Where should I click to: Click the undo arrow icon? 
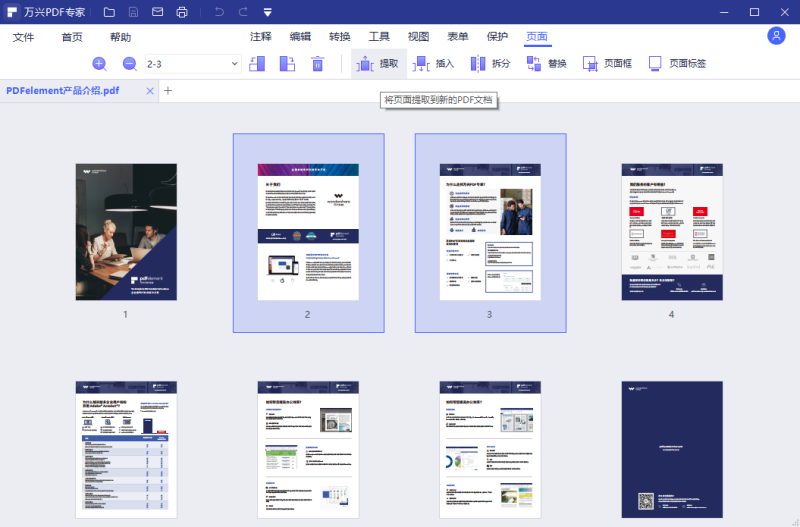click(219, 12)
